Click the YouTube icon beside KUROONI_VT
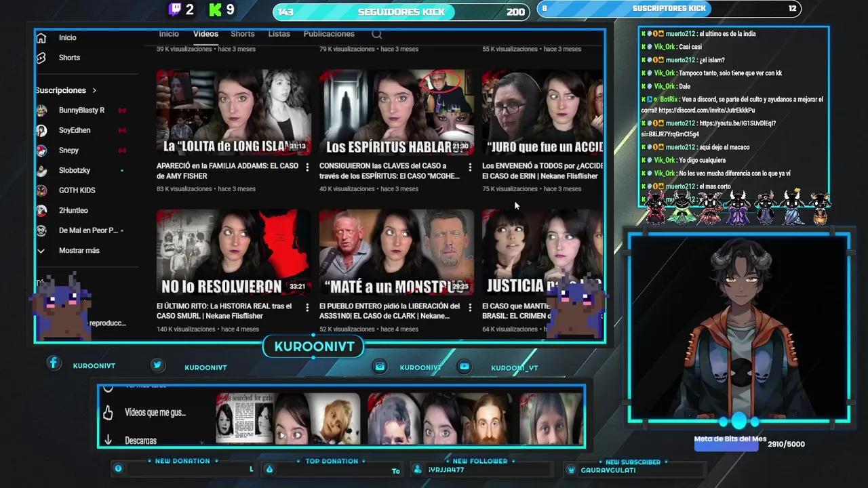This screenshot has width=868, height=488. point(464,366)
